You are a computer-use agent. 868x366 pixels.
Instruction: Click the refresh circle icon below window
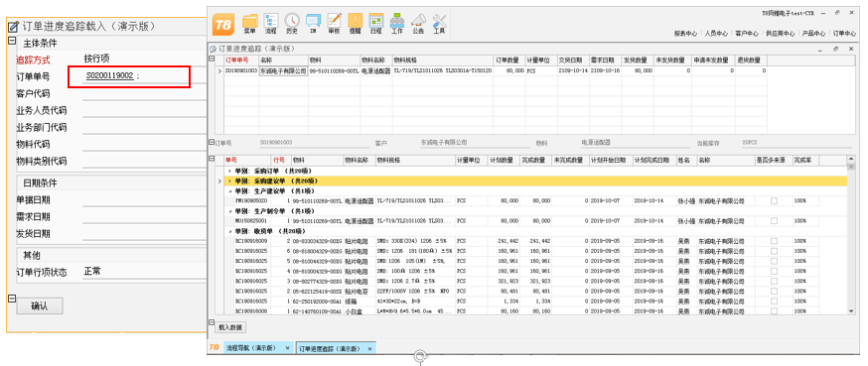click(421, 355)
